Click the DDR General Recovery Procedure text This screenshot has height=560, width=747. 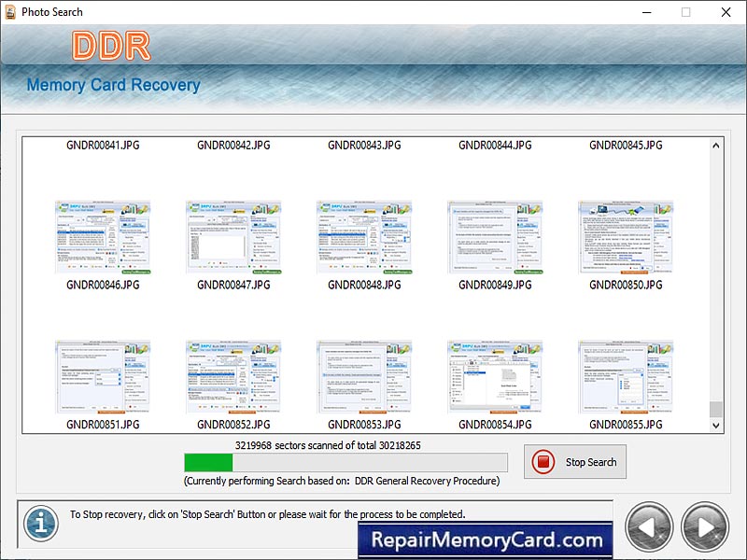[427, 481]
